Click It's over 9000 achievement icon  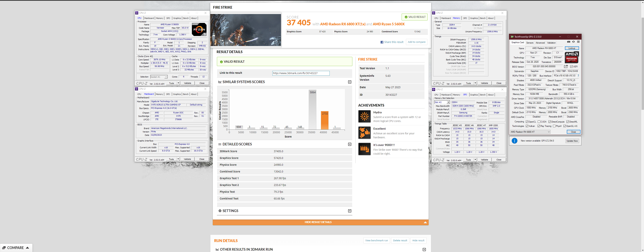pos(364,149)
